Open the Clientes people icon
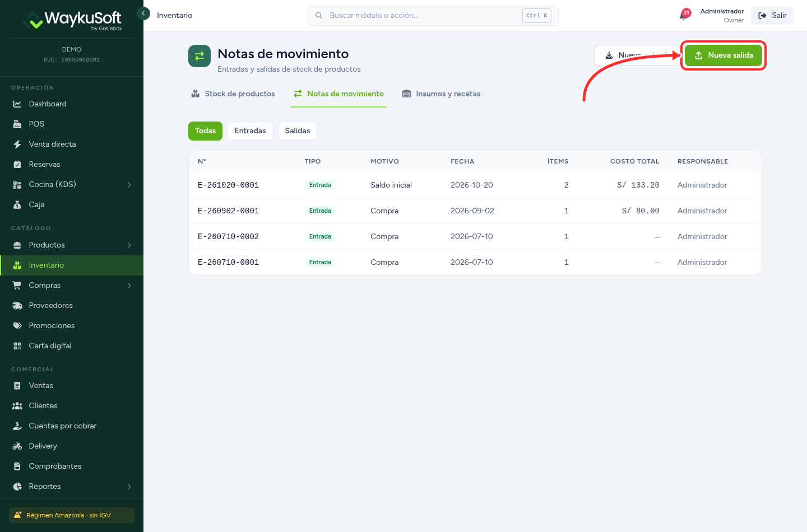The width and height of the screenshot is (807, 532). click(x=17, y=406)
